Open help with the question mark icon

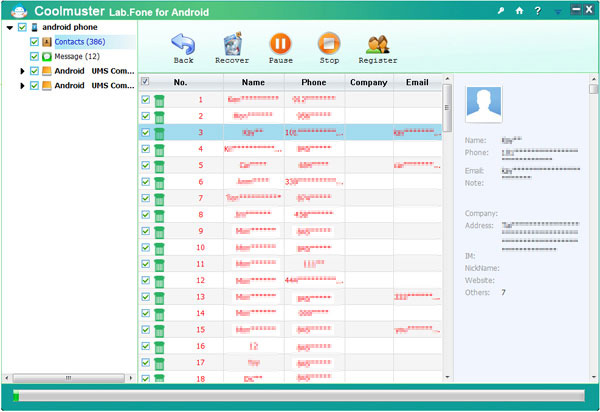point(538,10)
